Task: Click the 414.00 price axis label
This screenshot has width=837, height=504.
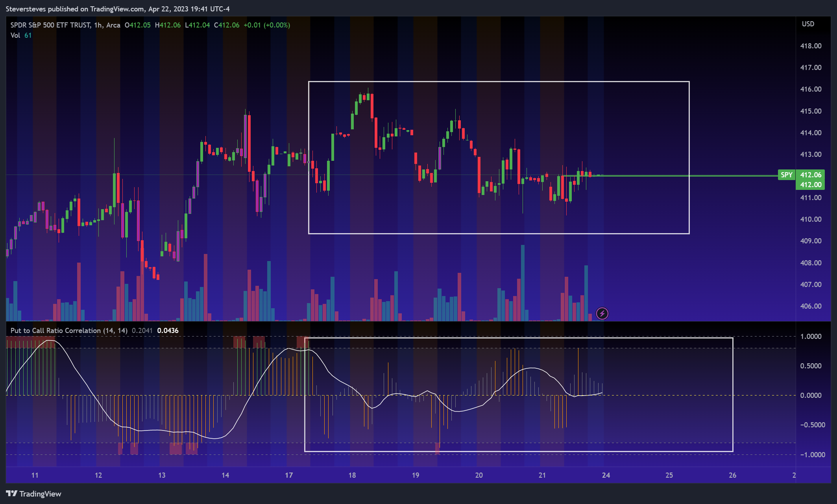Action: coord(811,133)
